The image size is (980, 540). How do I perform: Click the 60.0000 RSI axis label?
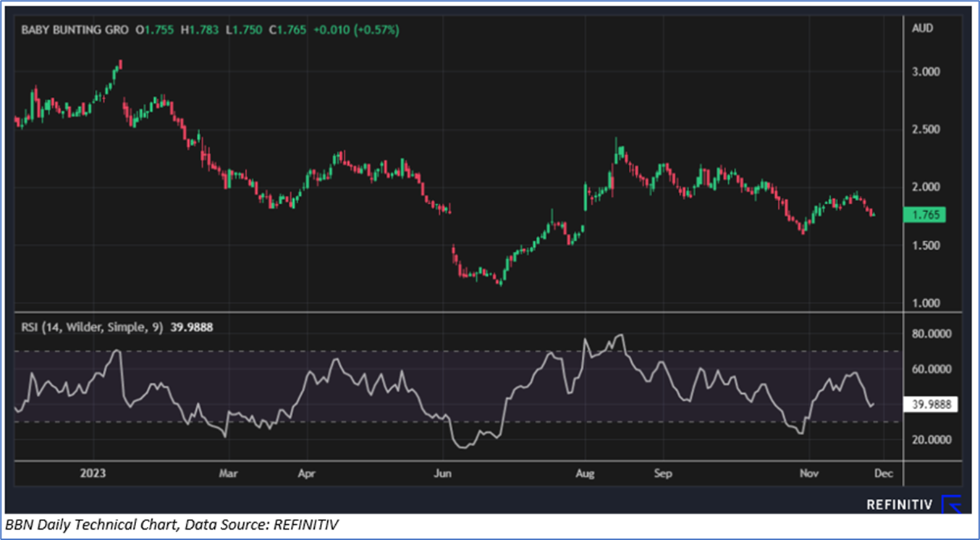pyautogui.click(x=932, y=369)
